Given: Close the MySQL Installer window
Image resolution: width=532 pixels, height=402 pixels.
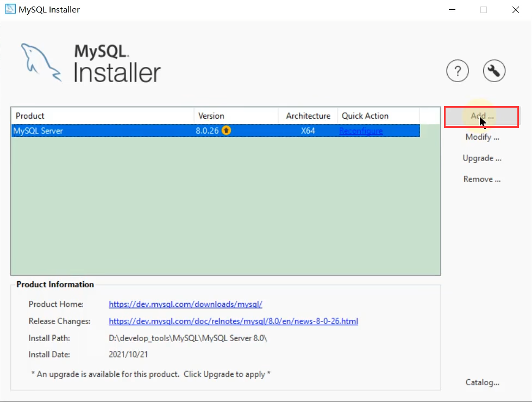Looking at the screenshot, I should tap(515, 9).
